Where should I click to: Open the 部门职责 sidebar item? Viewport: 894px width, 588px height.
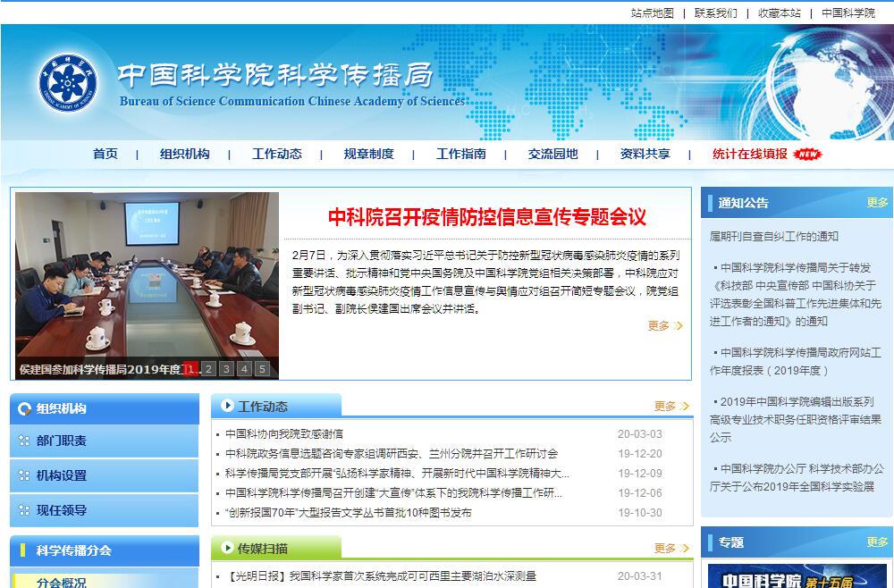[105, 441]
